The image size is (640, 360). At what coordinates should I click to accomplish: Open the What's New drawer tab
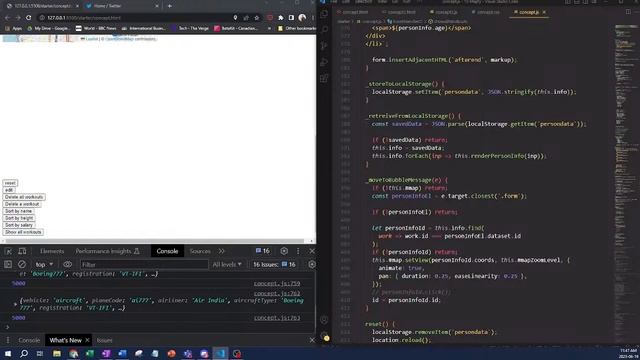[65, 340]
